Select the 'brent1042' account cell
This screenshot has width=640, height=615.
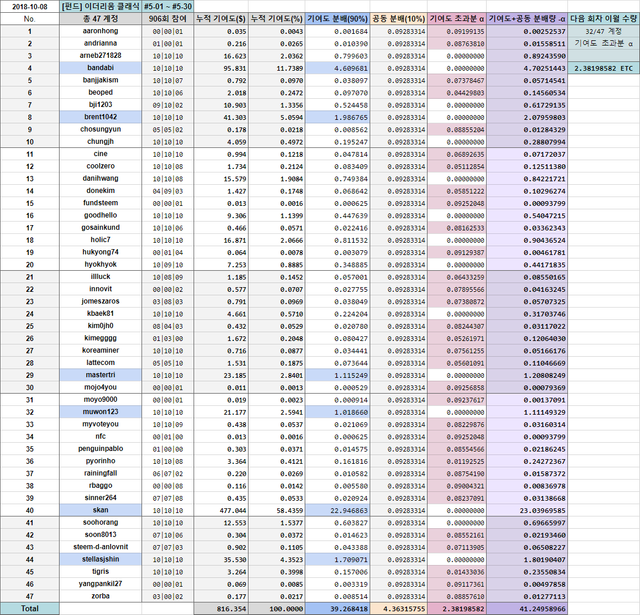coord(101,117)
